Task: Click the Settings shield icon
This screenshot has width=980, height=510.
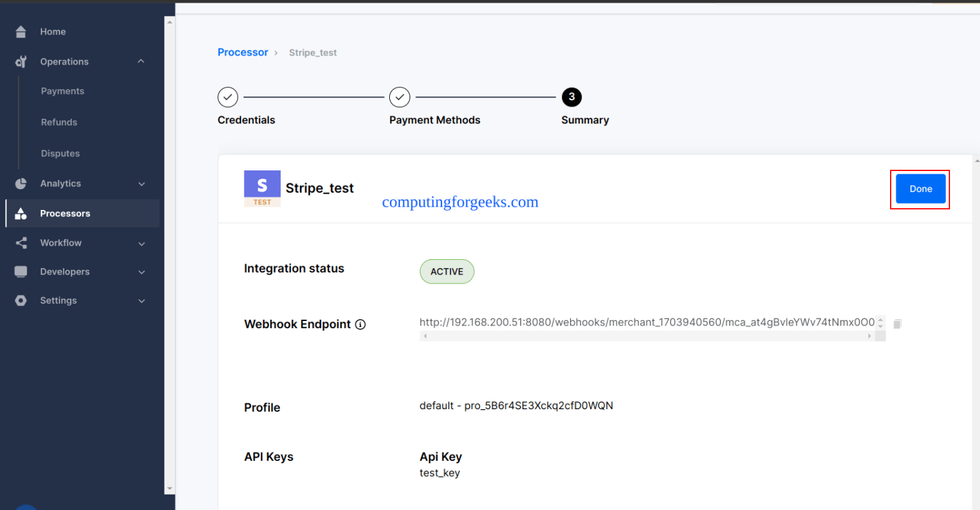Action: tap(20, 300)
